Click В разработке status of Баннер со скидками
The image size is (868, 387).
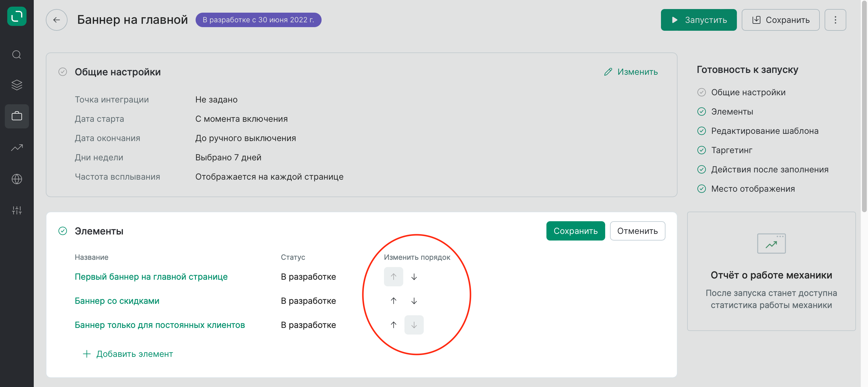click(x=308, y=301)
